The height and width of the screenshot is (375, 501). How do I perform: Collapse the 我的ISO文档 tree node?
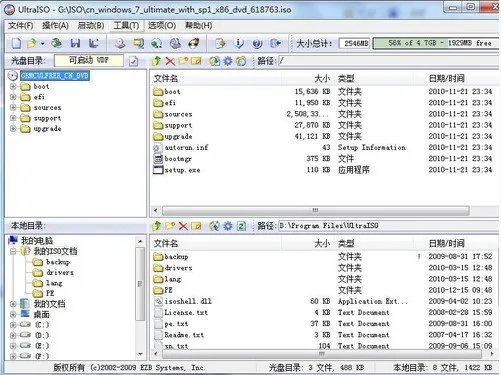13,251
